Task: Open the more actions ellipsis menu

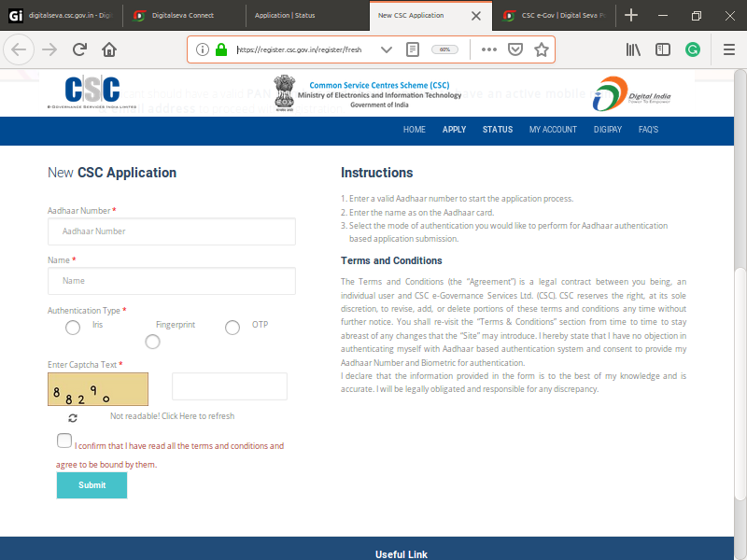Action: (x=489, y=49)
